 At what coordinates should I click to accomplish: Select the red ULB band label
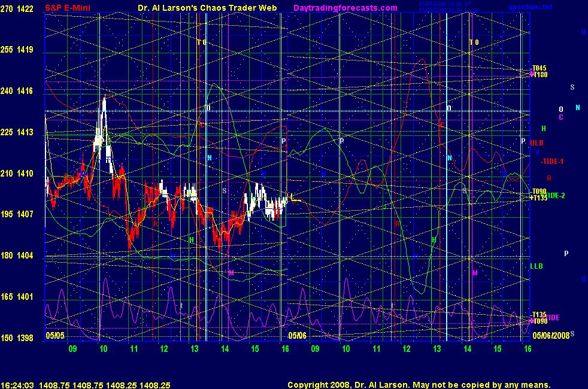click(537, 143)
